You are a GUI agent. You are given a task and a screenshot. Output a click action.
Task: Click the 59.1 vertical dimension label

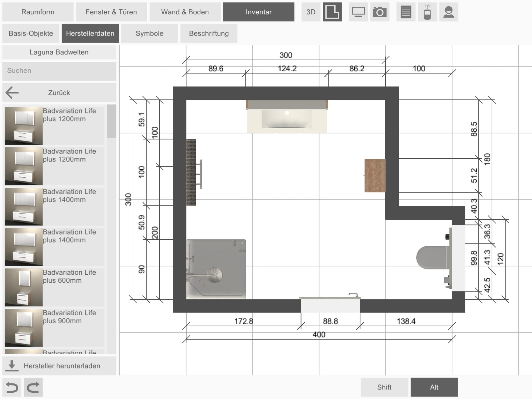tap(142, 119)
